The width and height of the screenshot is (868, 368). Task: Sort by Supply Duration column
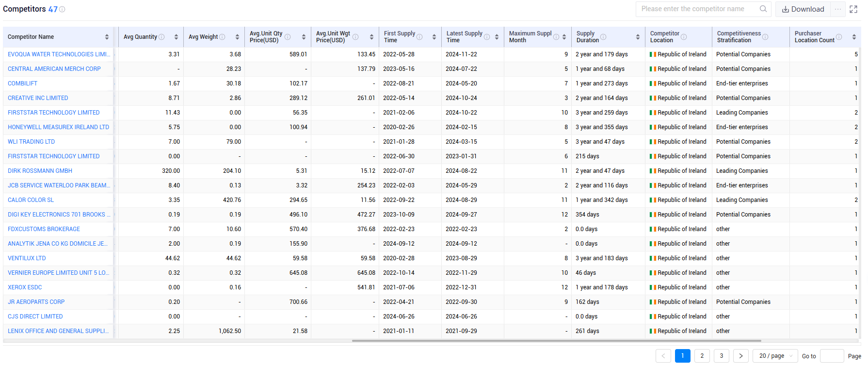638,37
